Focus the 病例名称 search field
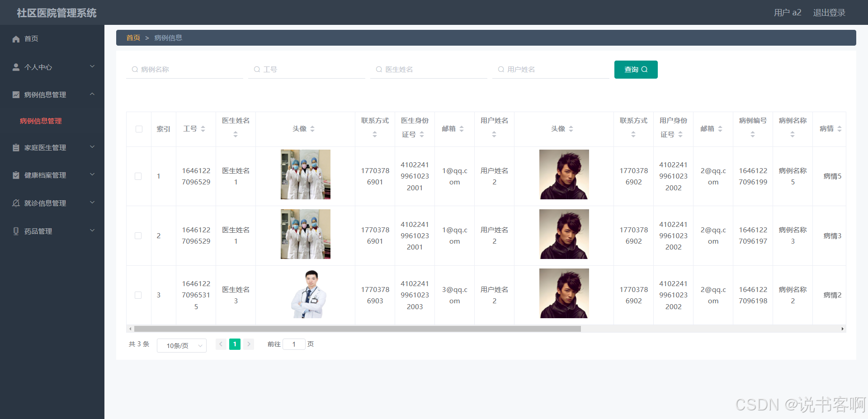 coord(184,70)
